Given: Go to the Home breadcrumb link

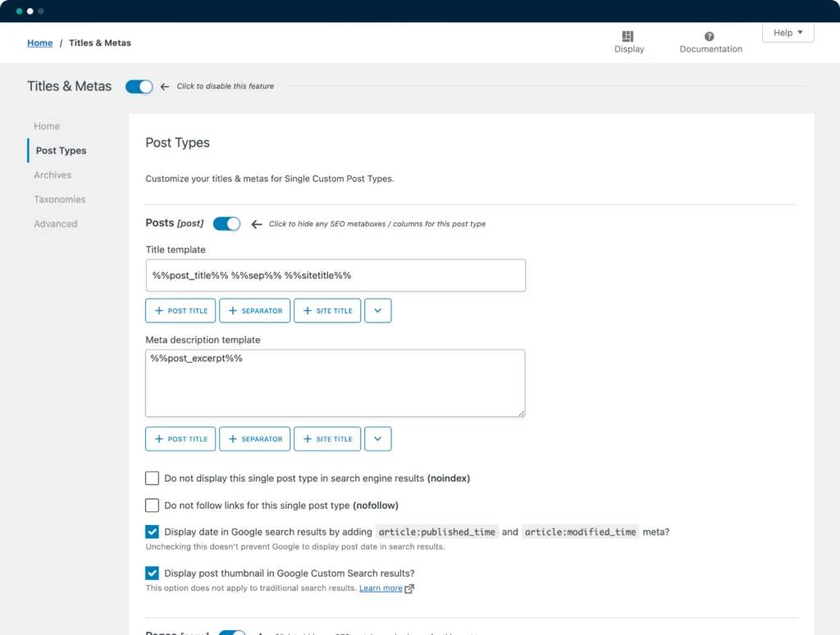Looking at the screenshot, I should click(x=39, y=43).
